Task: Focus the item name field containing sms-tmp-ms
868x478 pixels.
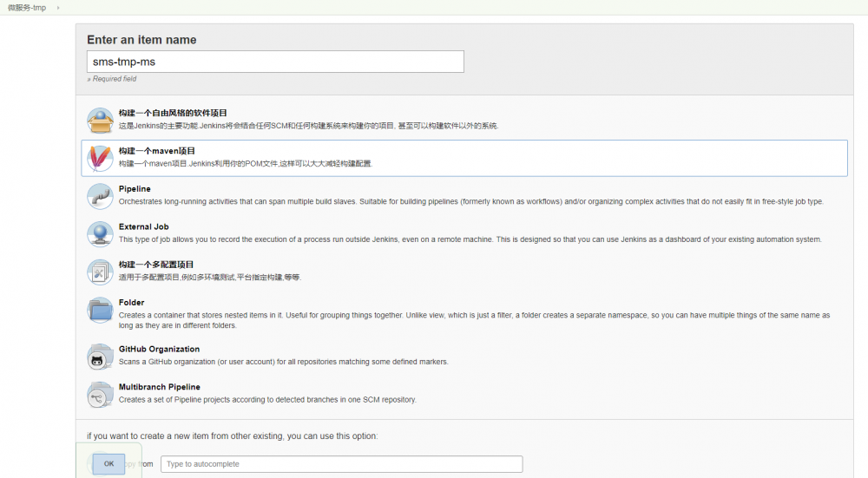Action: pos(275,62)
